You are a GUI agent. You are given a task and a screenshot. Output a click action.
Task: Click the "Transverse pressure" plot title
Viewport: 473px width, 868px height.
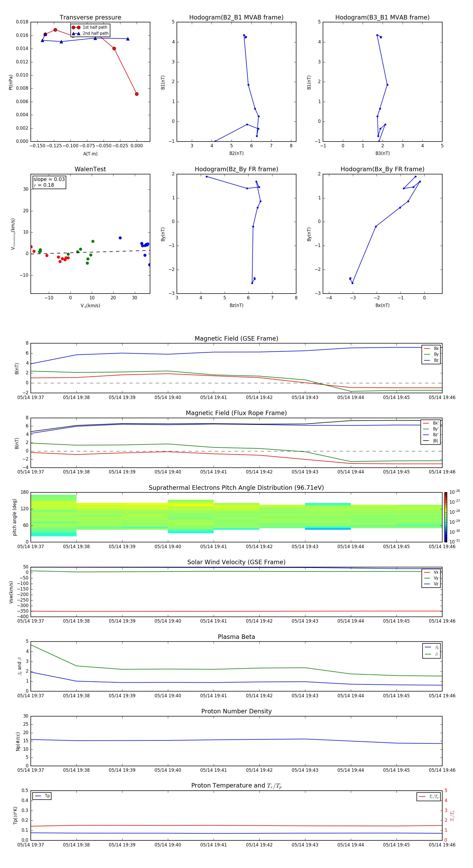90,18
